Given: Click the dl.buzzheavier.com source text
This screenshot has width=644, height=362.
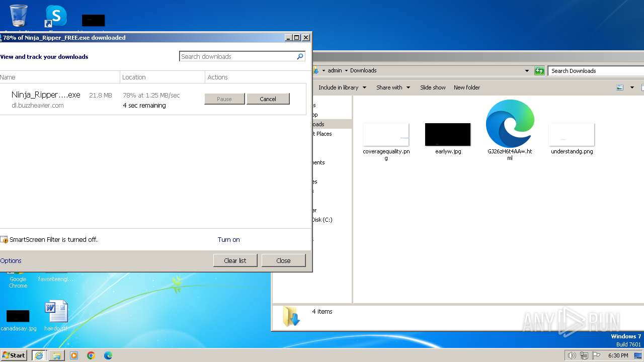Looking at the screenshot, I should point(38,106).
